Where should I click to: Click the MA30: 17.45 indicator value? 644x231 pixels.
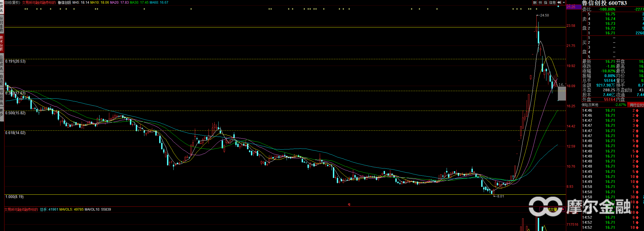(139, 3)
